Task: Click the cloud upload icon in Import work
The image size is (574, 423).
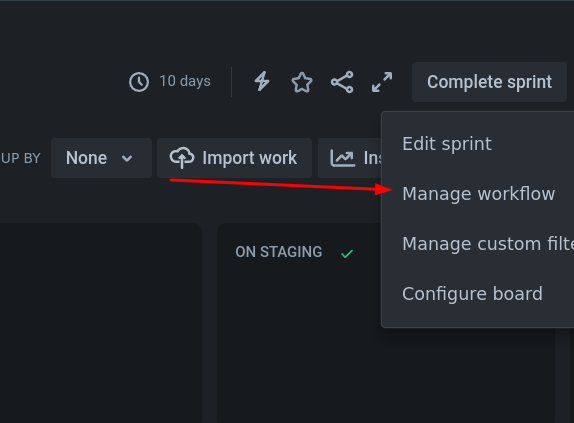Action: (x=182, y=158)
